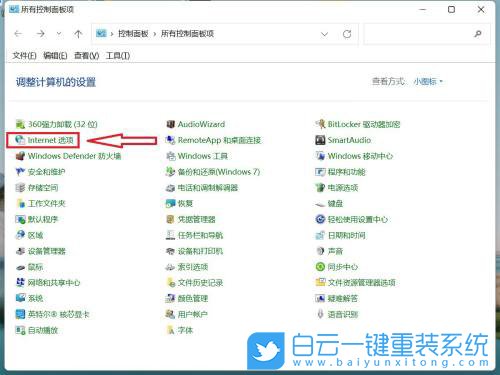Open 电源选项
The width and height of the screenshot is (500, 375).
click(x=337, y=188)
